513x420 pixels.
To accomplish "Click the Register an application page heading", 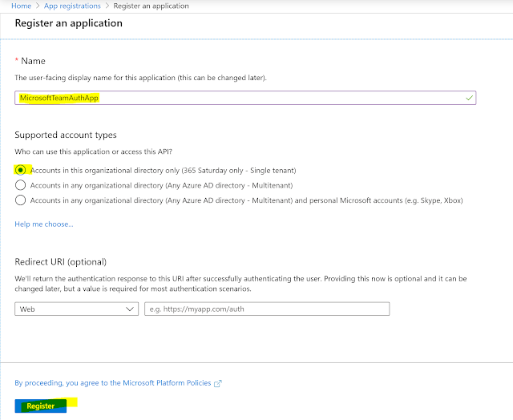I will pyautogui.click(x=69, y=23).
